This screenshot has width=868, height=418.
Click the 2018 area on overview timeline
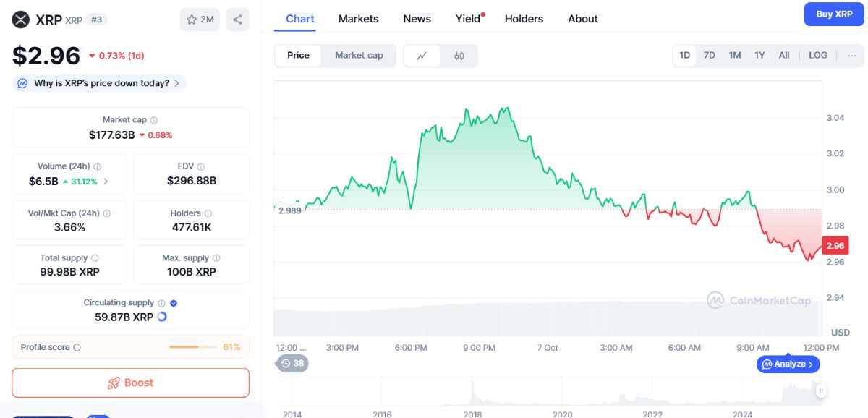point(472,414)
